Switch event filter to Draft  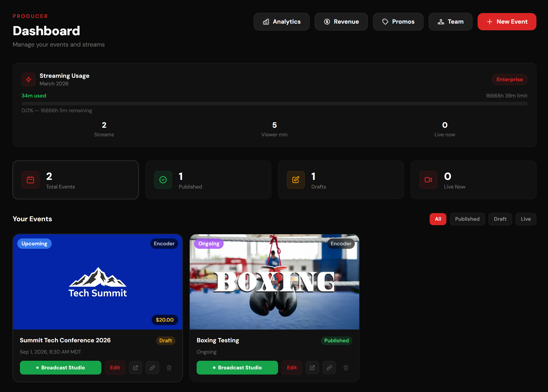coord(500,219)
